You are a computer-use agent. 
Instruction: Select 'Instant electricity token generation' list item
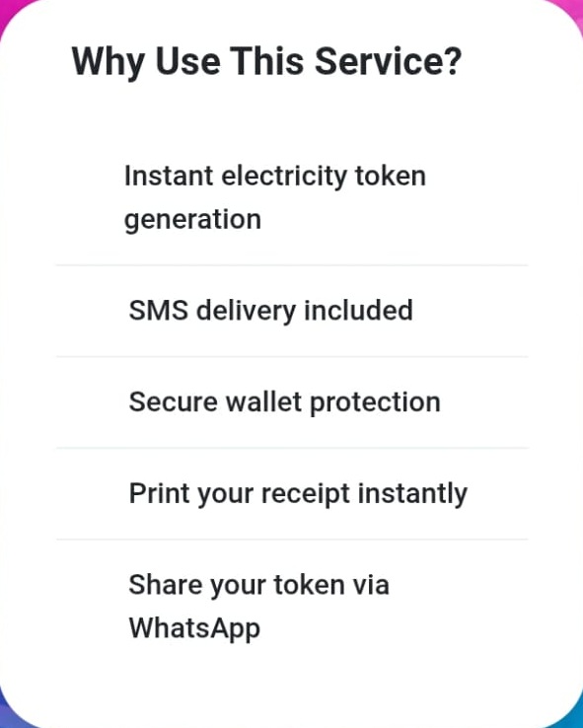coord(292,197)
